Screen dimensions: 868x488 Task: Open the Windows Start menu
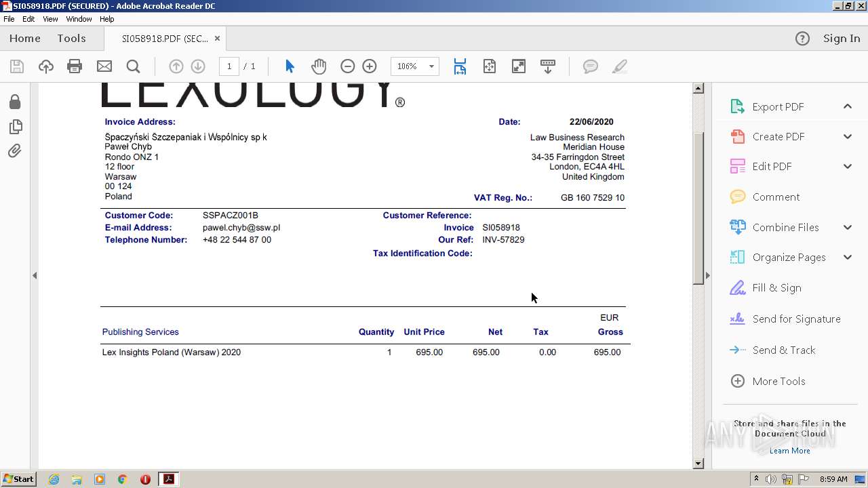coord(18,479)
